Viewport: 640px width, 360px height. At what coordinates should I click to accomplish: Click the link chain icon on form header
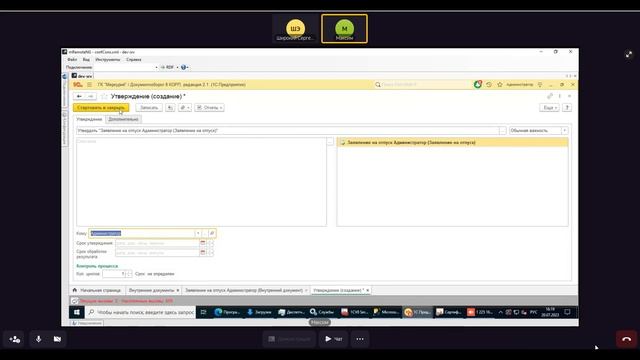pyautogui.click(x=550, y=96)
